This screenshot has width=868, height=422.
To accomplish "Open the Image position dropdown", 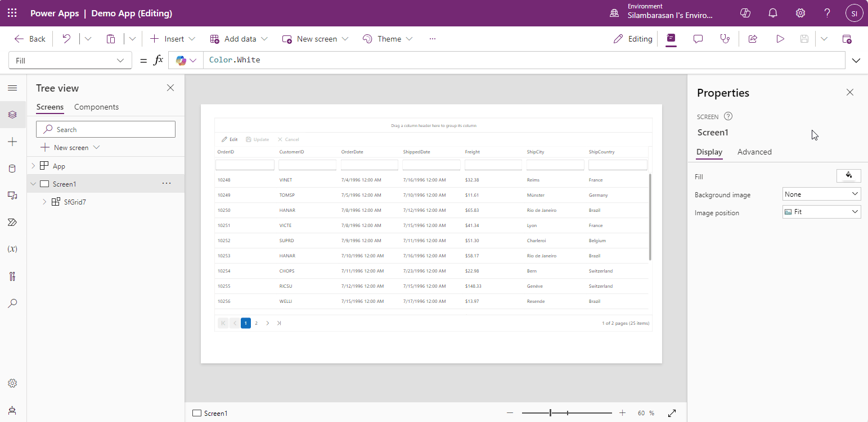I will [x=821, y=212].
